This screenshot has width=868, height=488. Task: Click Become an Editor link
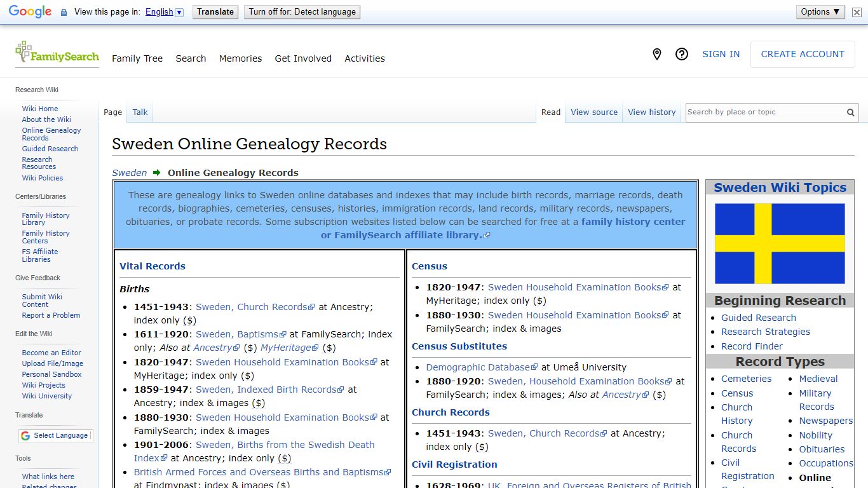[51, 353]
